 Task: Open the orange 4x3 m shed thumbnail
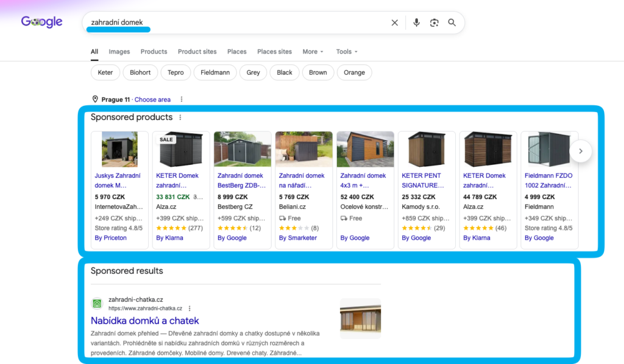[x=366, y=149]
